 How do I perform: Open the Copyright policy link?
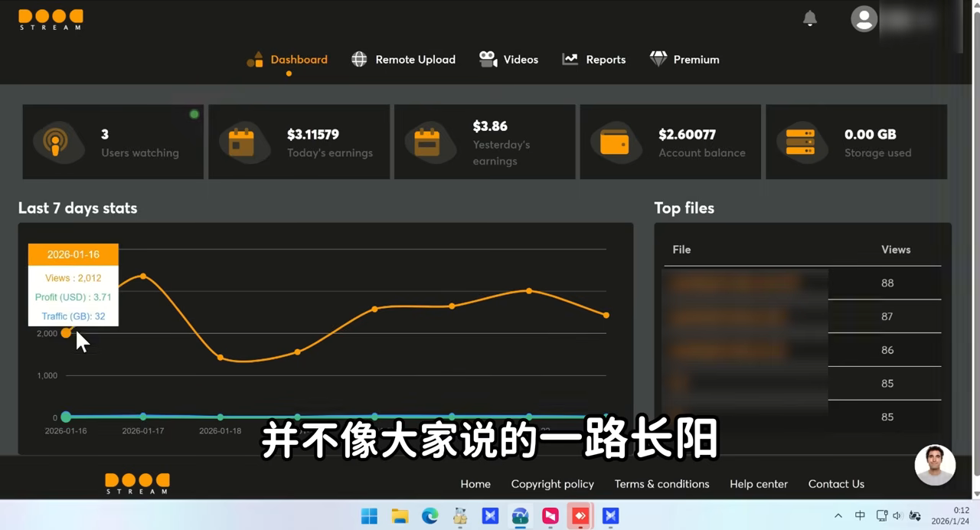click(553, 484)
